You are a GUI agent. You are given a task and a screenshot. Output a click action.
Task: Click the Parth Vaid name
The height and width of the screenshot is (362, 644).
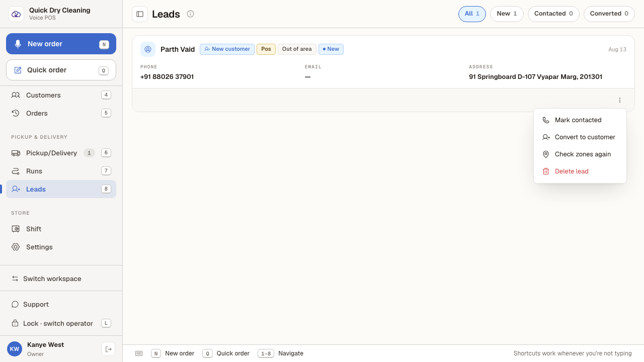pyautogui.click(x=178, y=49)
